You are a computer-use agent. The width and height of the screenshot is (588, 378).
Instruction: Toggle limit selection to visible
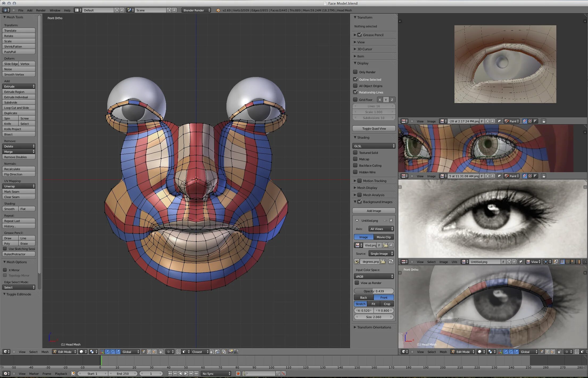[x=161, y=352]
